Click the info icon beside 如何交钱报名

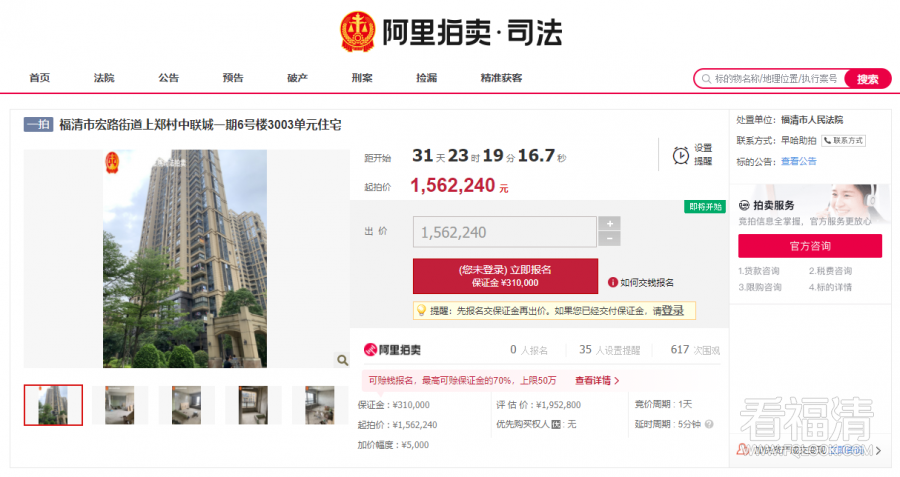tap(612, 283)
